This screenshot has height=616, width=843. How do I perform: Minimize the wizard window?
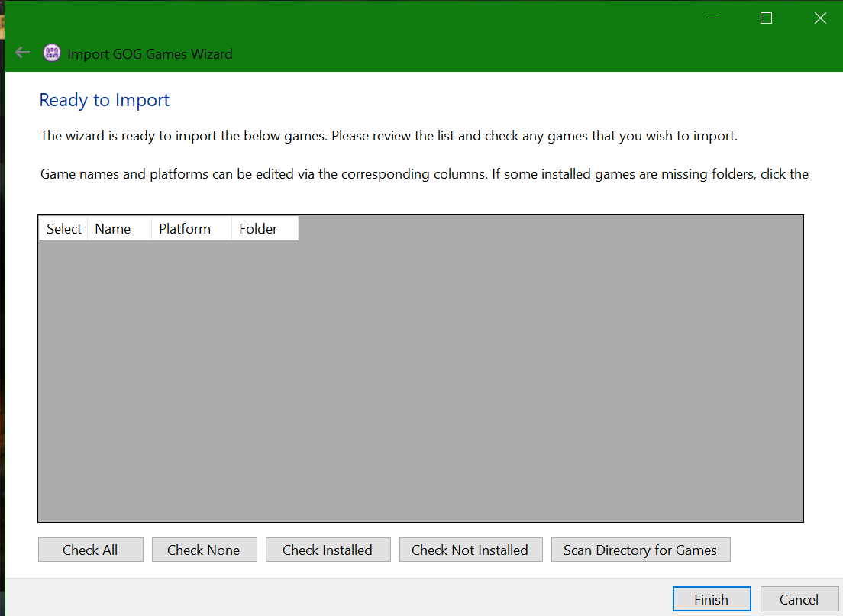point(713,18)
